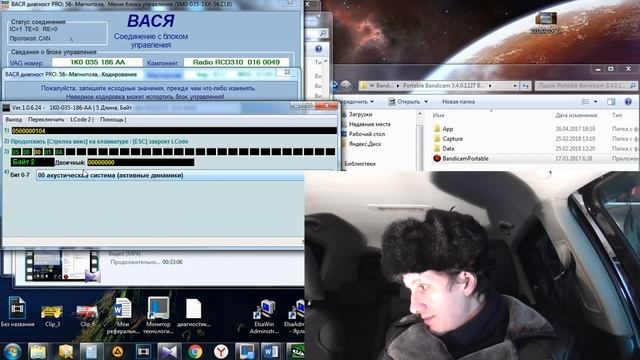Viewport: 640px width, 360px height.
Task: Open the Мои реферальн... Word document
Action: (122, 316)
